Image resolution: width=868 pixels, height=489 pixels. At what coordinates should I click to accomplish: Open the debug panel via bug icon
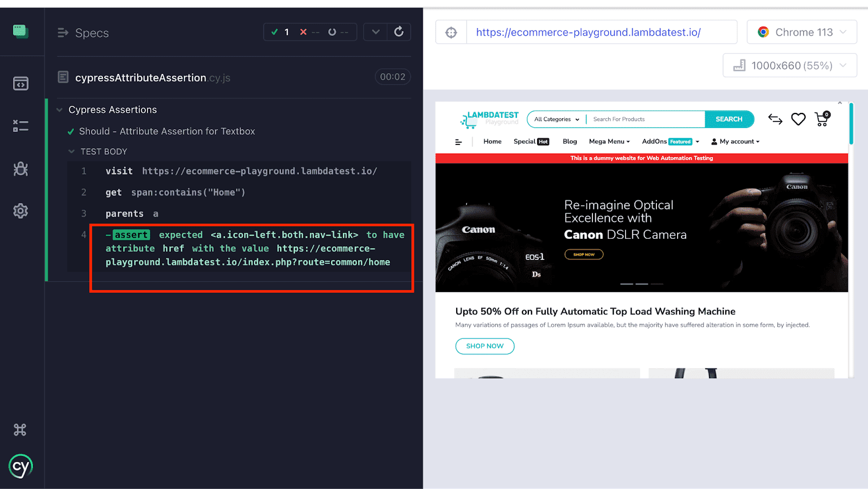[21, 169]
